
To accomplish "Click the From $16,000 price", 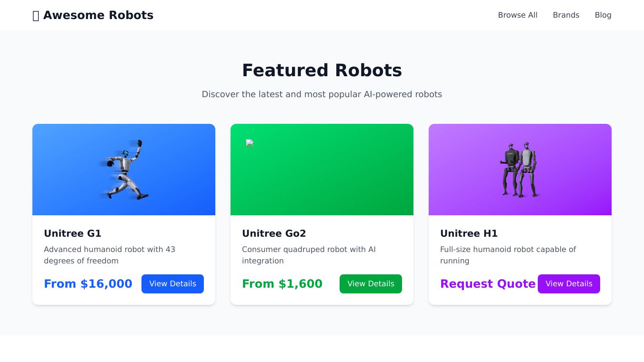I will coord(88,284).
